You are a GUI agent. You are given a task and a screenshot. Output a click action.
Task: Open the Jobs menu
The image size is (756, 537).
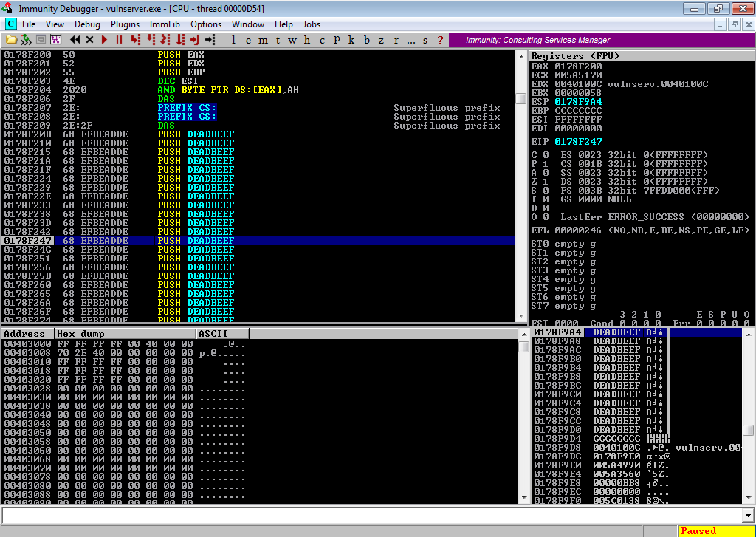click(312, 24)
